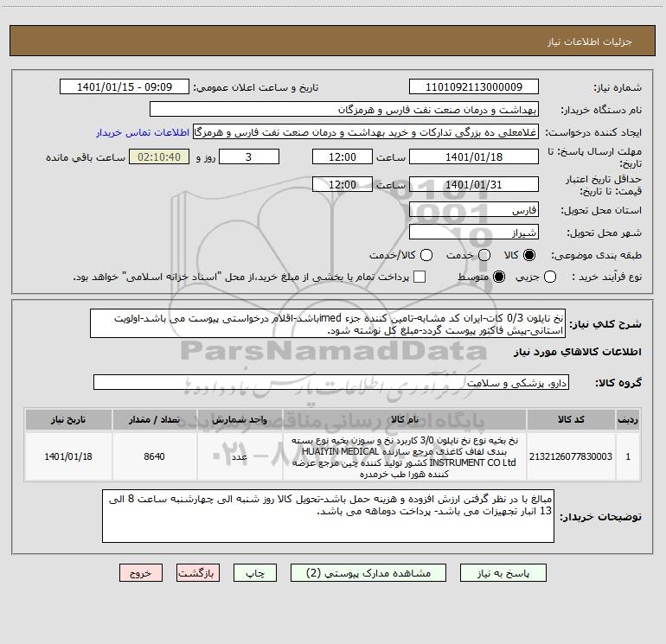Viewport: 666px width, 644px height.
Task: Click the response deadline 12:00 time field
Action: pos(343,156)
